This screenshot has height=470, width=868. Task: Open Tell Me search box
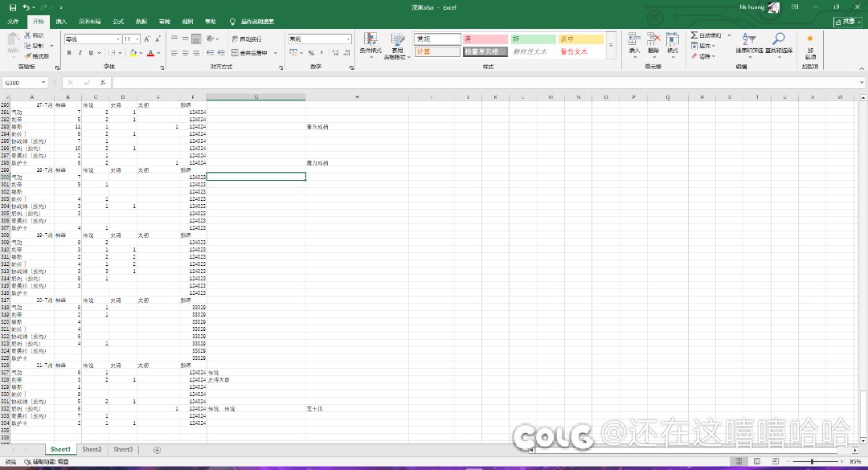[252, 22]
